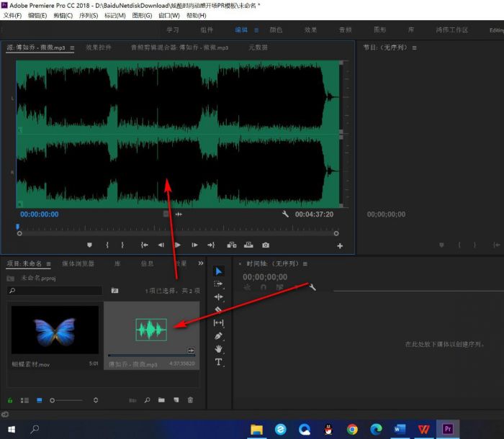Open the 序列(S) menu
This screenshot has height=439, width=504.
(x=88, y=15)
